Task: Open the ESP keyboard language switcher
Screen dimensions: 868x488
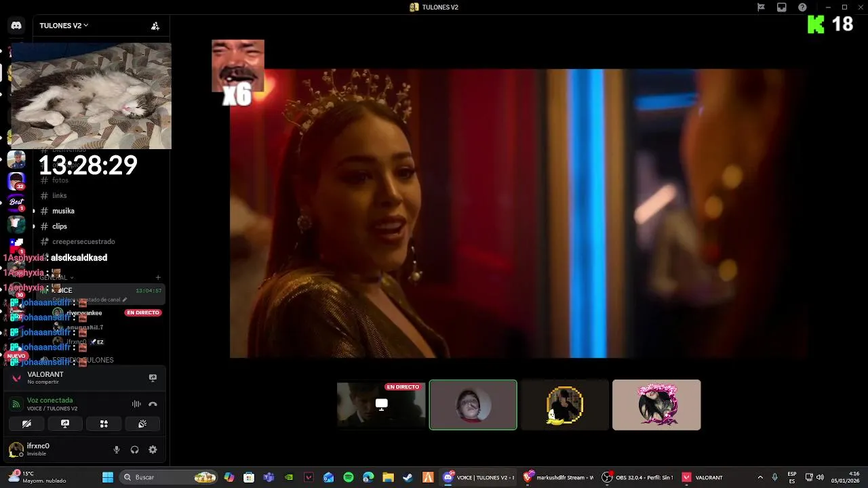Action: [x=792, y=477]
